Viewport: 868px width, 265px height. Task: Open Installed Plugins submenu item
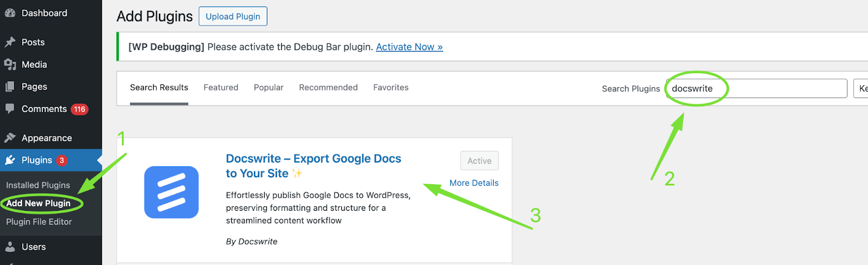pos(38,185)
